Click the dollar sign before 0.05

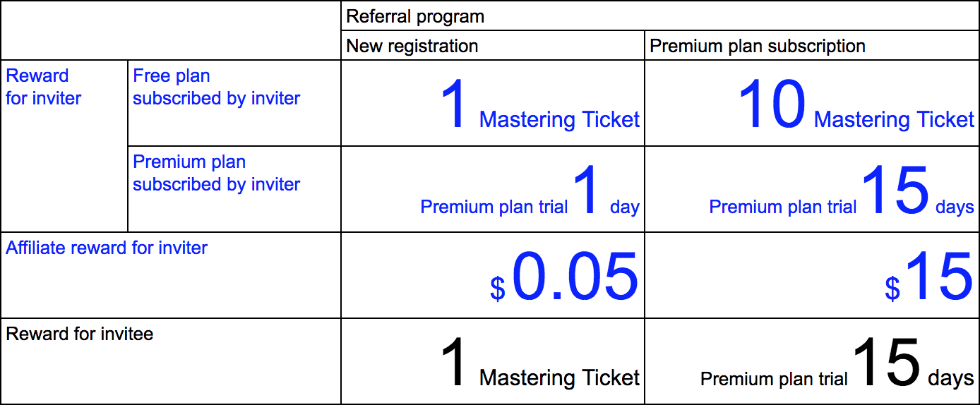click(x=498, y=289)
